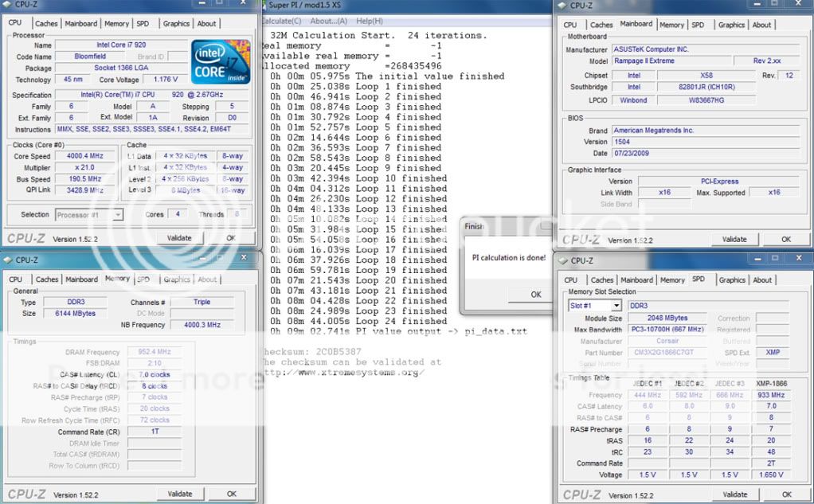This screenshot has height=504, width=814.
Task: Open the About tab in the CPU window
Action: click(x=206, y=23)
